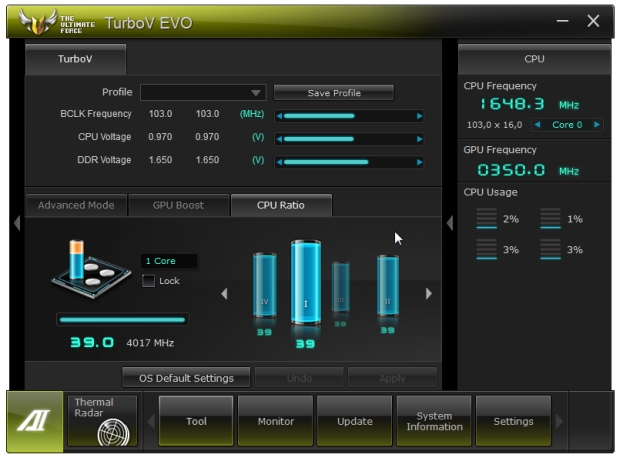
Task: Adjust the CPU ratio slider
Action: 123,319
